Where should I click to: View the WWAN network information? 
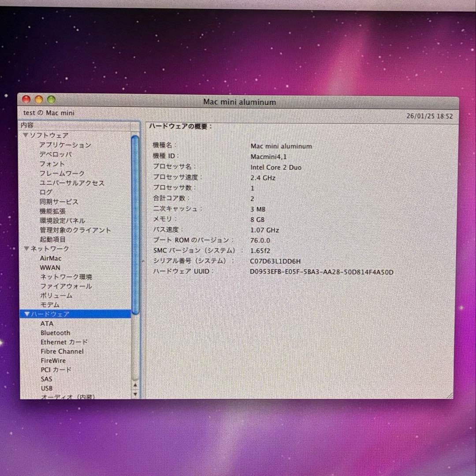click(x=50, y=268)
